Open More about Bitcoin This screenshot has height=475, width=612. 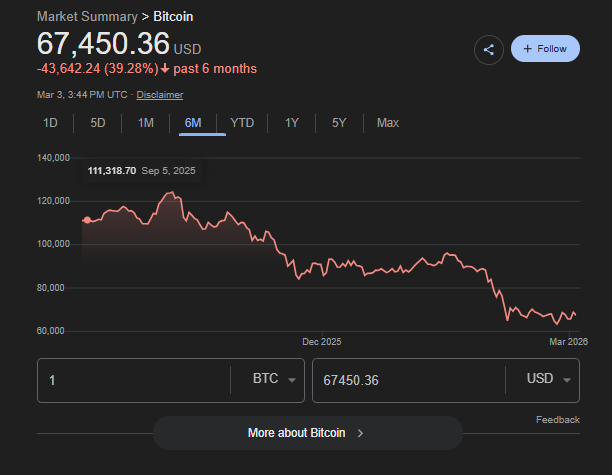pyautogui.click(x=297, y=433)
